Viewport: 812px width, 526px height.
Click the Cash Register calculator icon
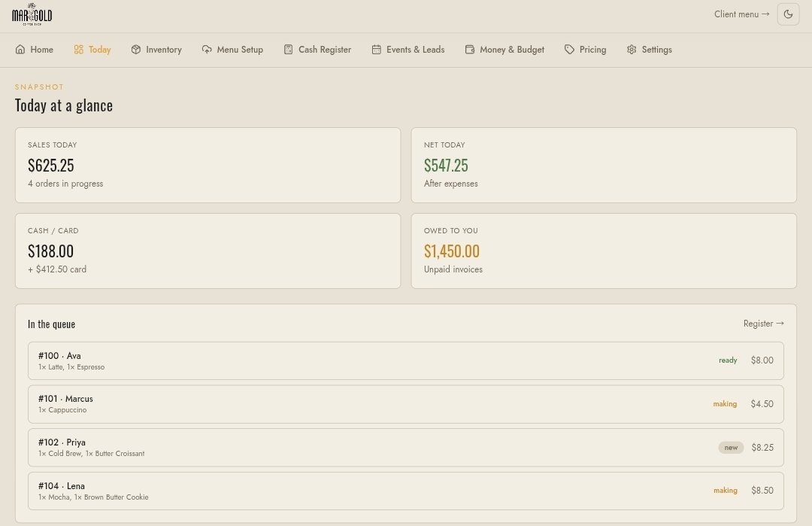pos(289,50)
